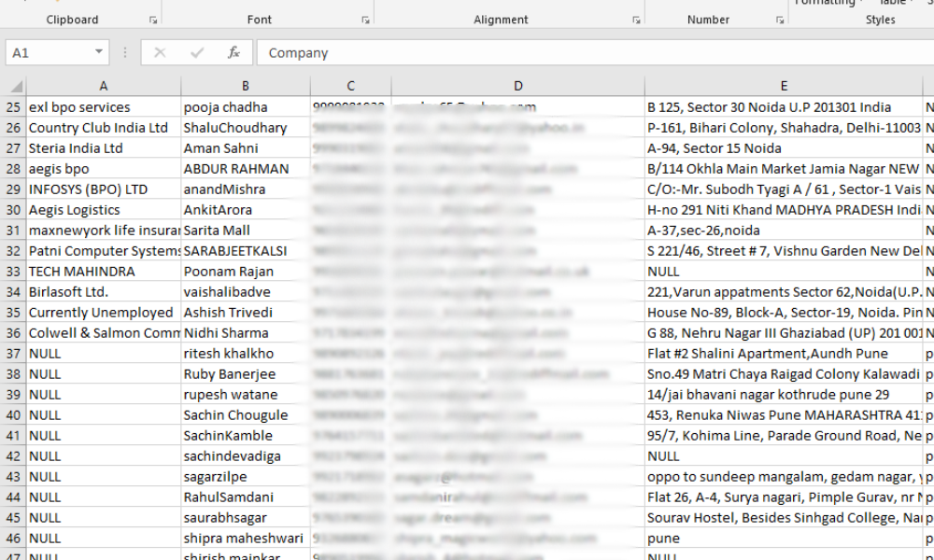Image resolution: width=934 pixels, height=560 pixels.
Task: Select the cell 'pooja chadha'
Action: [246, 107]
